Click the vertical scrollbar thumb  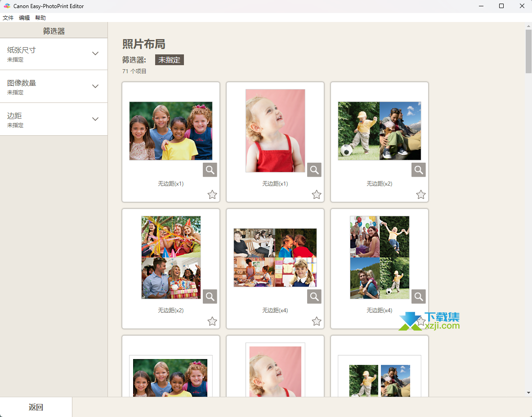click(528, 51)
